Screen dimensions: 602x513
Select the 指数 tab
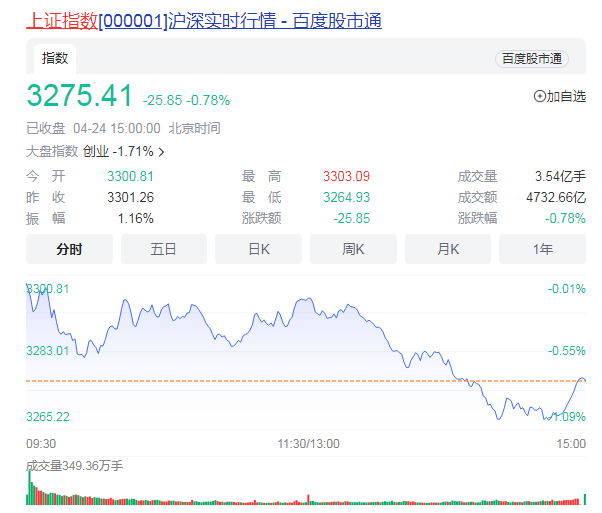click(x=55, y=59)
